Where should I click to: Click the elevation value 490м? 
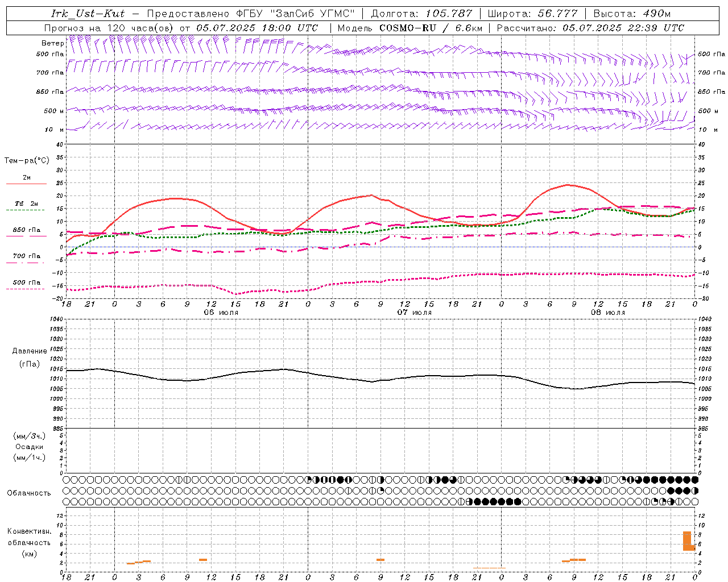coord(657,14)
